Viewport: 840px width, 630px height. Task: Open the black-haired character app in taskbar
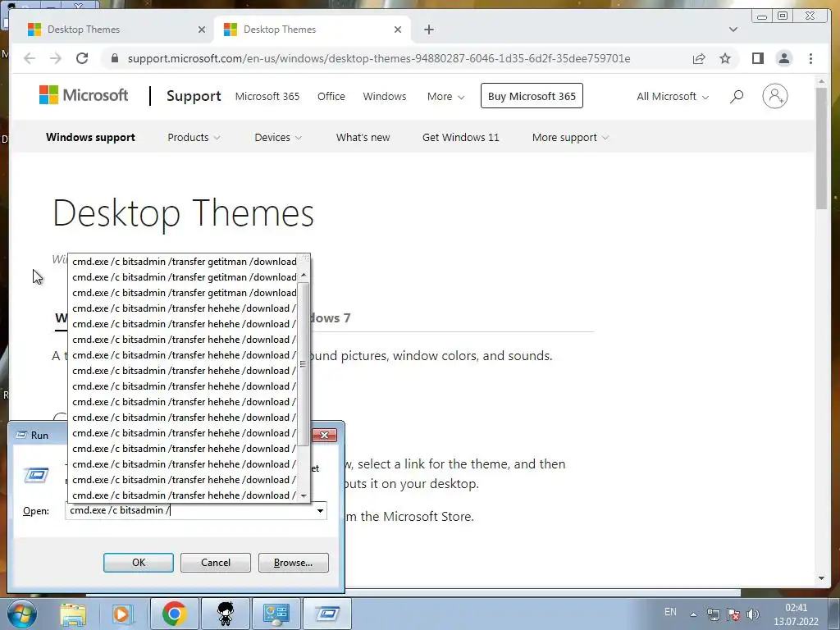[x=226, y=614]
